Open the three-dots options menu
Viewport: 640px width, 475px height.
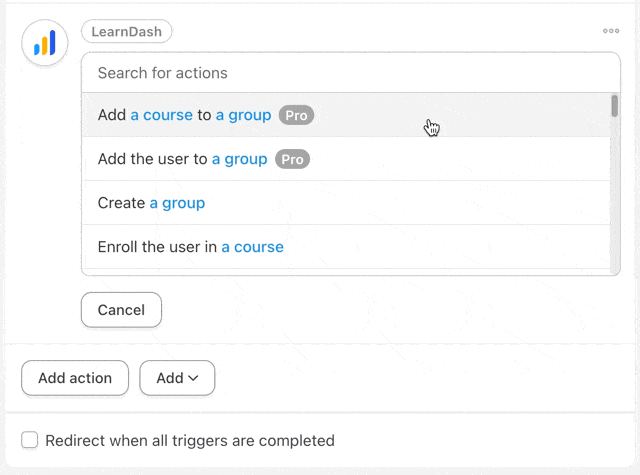point(611,31)
